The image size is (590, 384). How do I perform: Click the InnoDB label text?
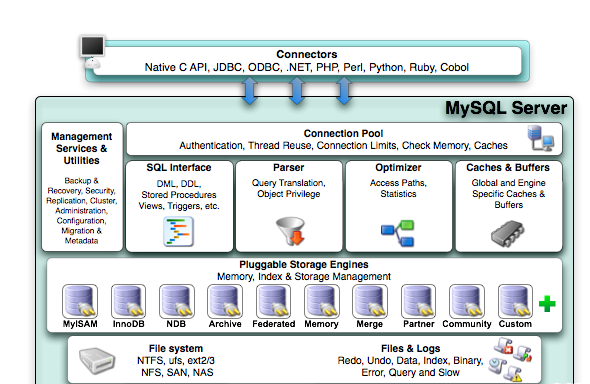pos(129,324)
